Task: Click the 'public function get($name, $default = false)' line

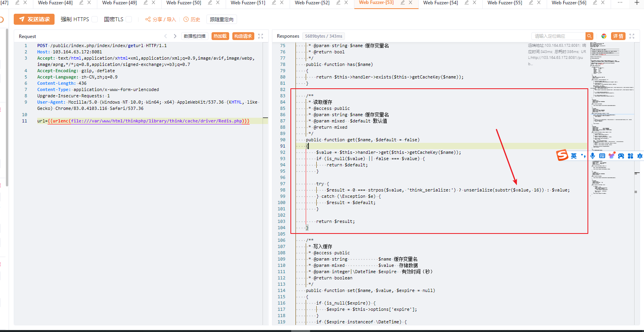Action: coord(363,140)
